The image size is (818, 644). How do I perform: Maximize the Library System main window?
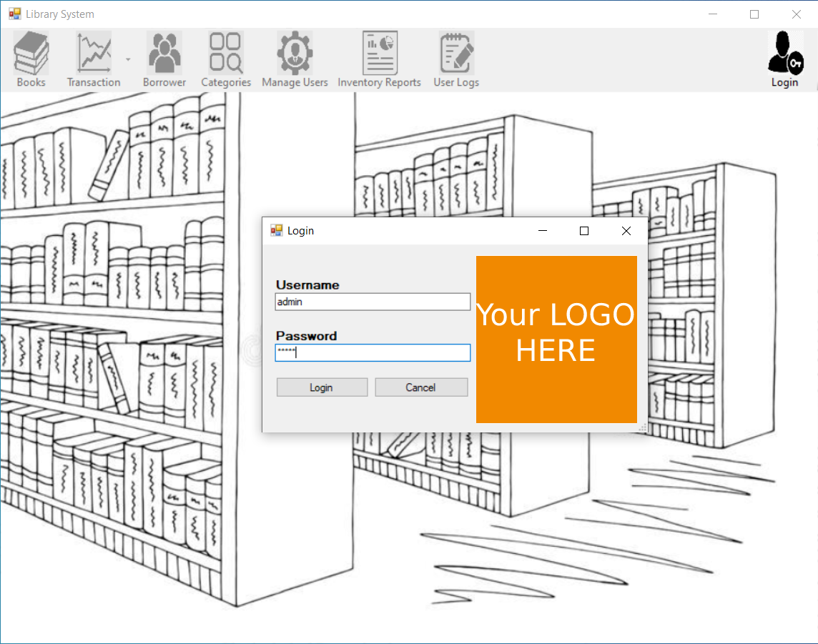(754, 14)
